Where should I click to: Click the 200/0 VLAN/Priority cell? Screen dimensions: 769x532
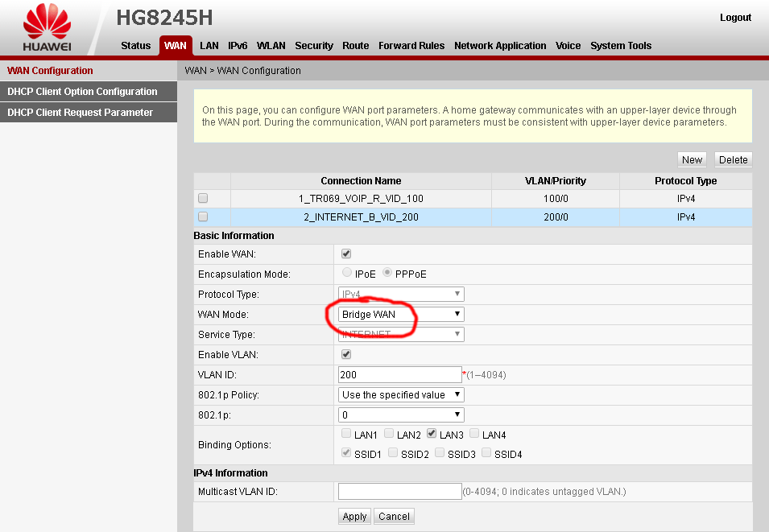pos(556,217)
